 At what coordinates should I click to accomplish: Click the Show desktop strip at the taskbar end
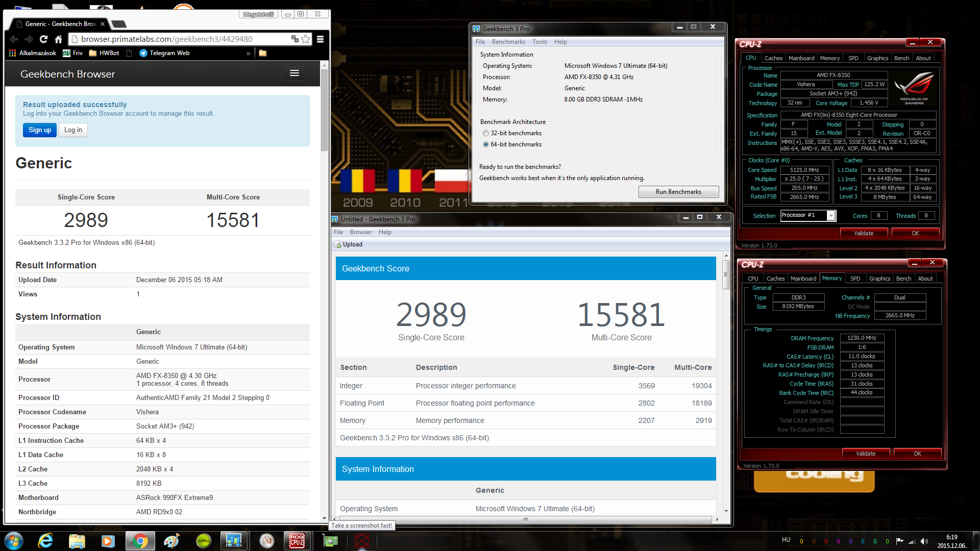(x=976, y=541)
